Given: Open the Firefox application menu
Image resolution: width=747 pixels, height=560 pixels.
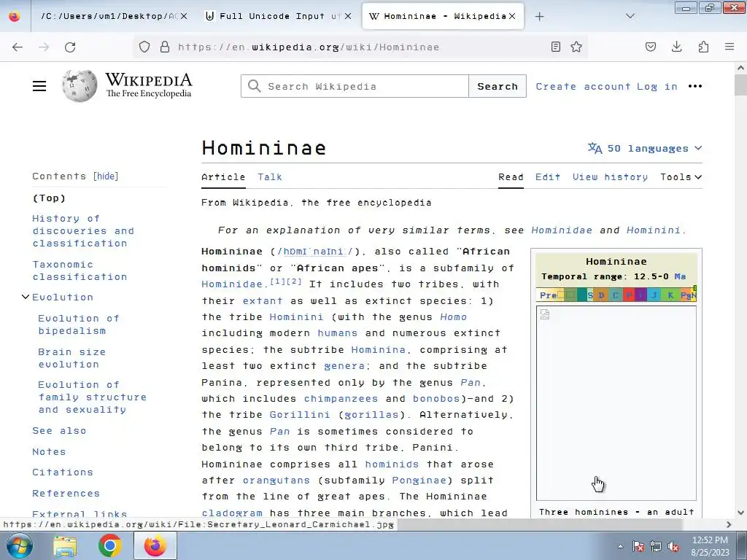Looking at the screenshot, I should [729, 47].
